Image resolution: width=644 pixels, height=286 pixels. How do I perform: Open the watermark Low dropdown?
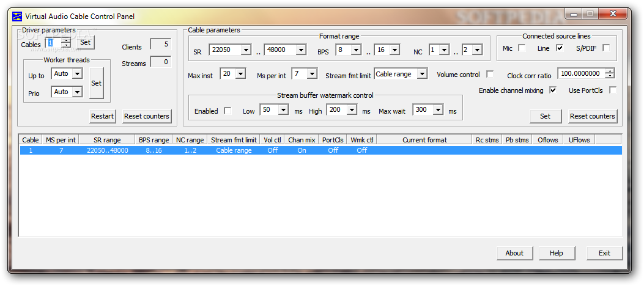click(x=283, y=110)
